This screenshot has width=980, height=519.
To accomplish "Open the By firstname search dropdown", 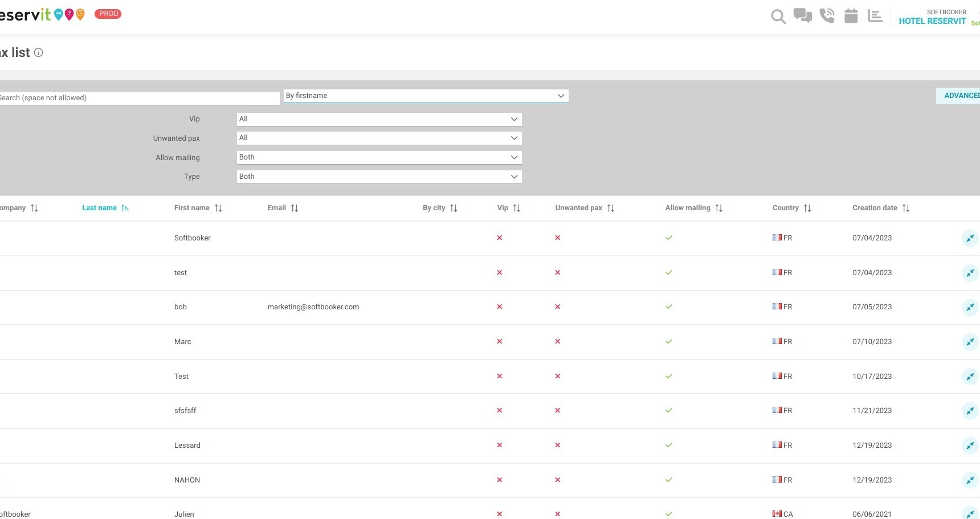I will click(x=426, y=96).
